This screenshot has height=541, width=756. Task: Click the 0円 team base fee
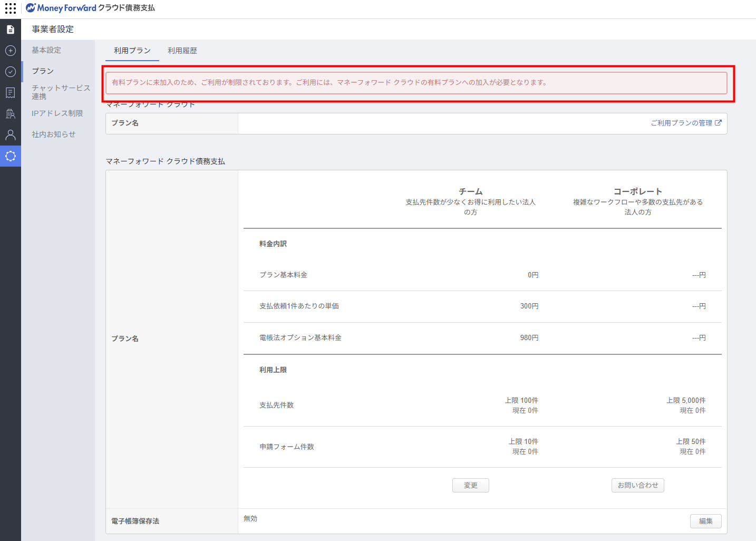533,275
